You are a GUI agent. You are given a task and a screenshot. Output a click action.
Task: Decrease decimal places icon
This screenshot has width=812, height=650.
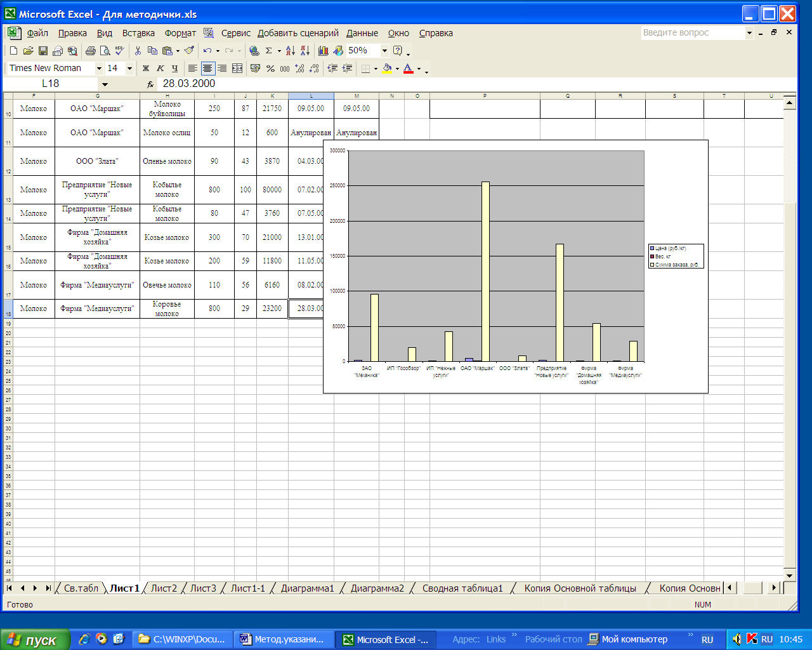314,69
